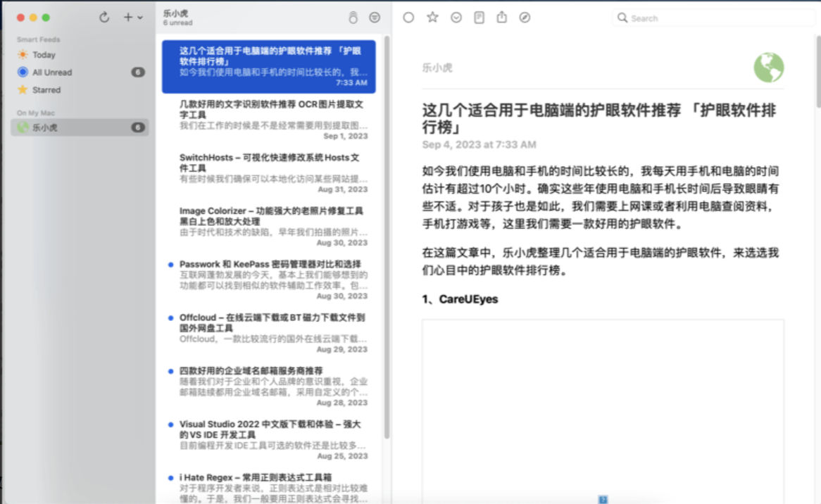Click the mark all as read icon

(x=353, y=18)
